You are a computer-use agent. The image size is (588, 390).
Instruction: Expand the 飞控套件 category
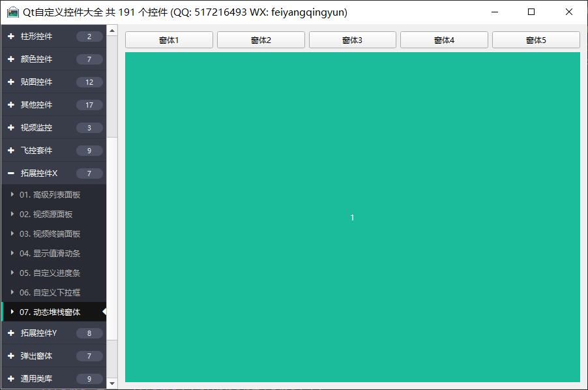pyautogui.click(x=37, y=151)
